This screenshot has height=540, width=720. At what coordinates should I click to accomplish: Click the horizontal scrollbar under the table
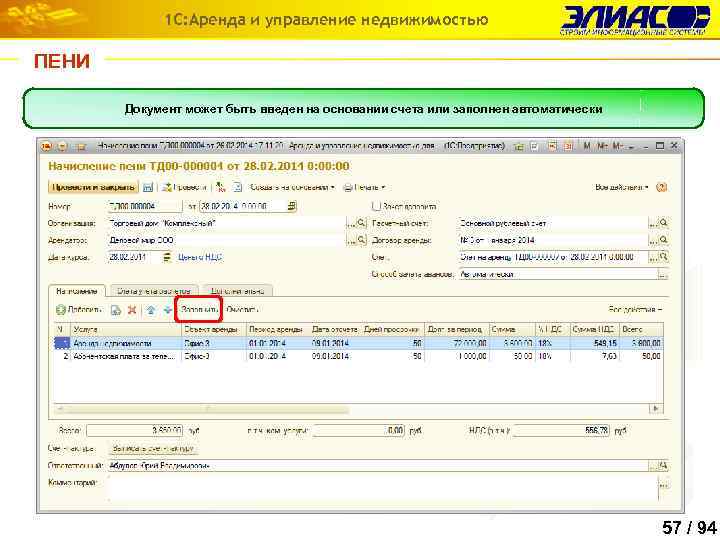202,408
